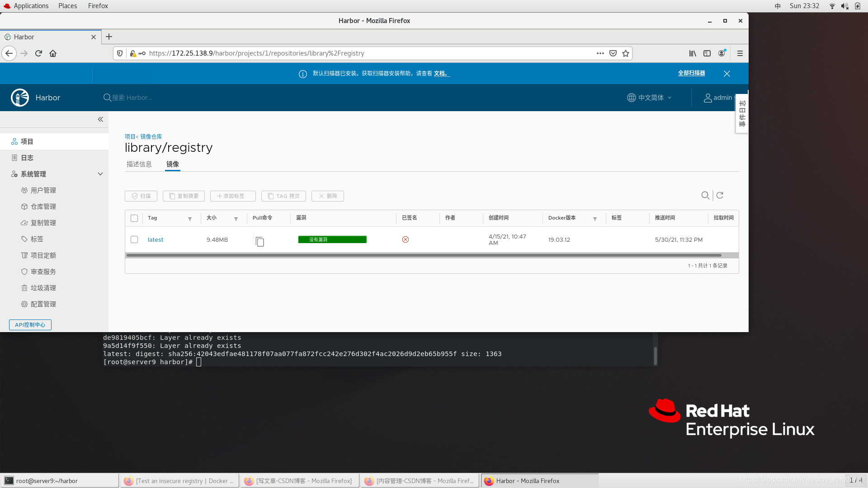Toggle Firefox sidebar view icon
Screen dimensions: 868x488
(x=707, y=53)
